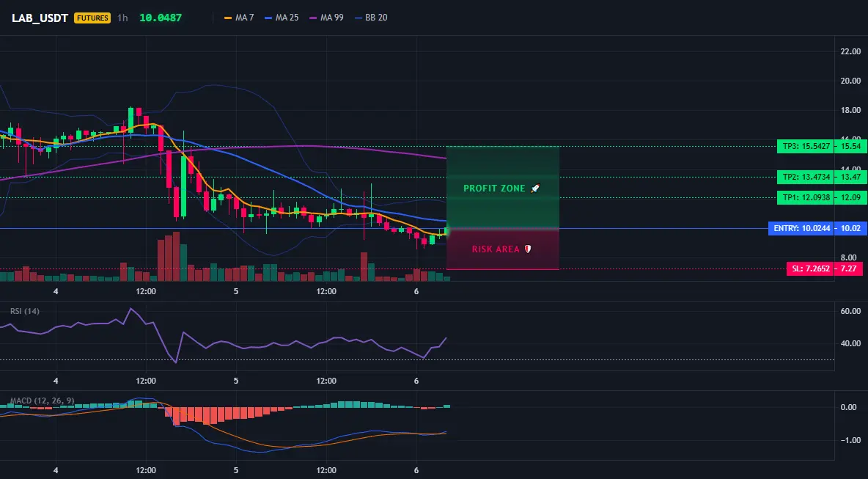Select the 1h timeframe label

122,18
